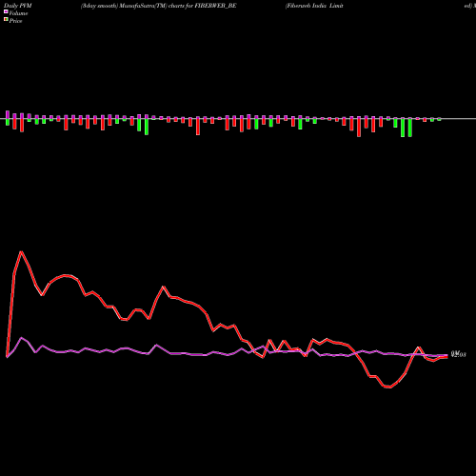This screenshot has height=476, width=476.
Task: Click the Volume legend color swatch
Action: click(6, 12)
